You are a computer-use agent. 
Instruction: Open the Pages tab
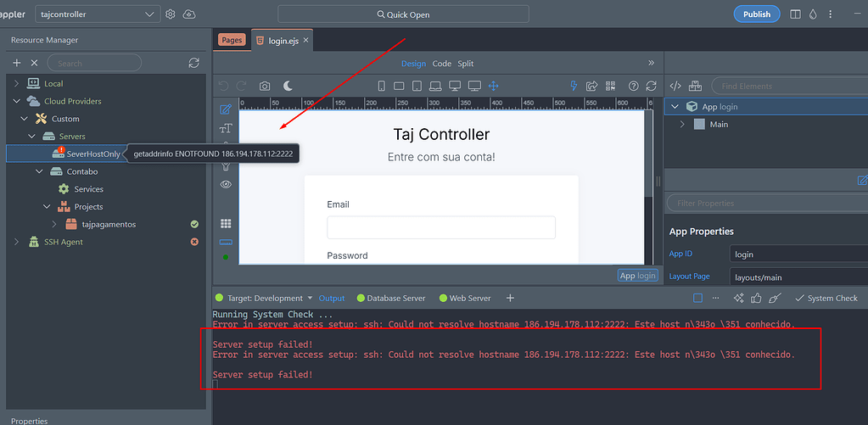[232, 40]
